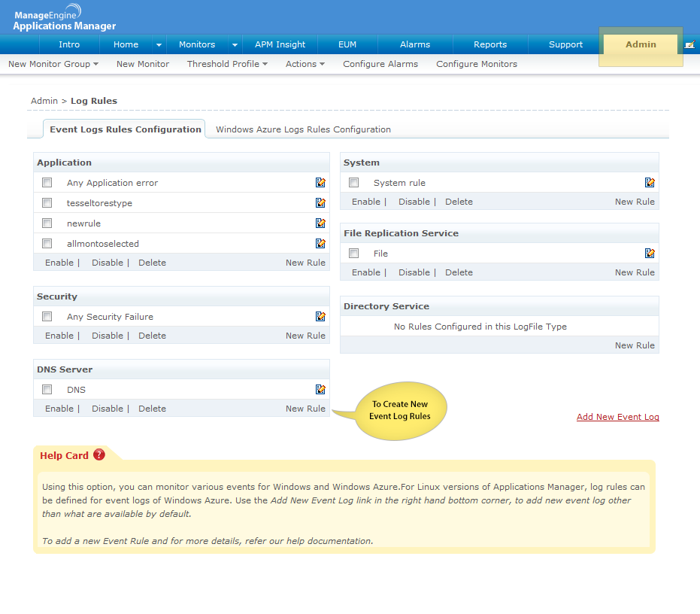Viewport: 700px width, 614px height.
Task: Open Configure Monitors
Action: 477,64
